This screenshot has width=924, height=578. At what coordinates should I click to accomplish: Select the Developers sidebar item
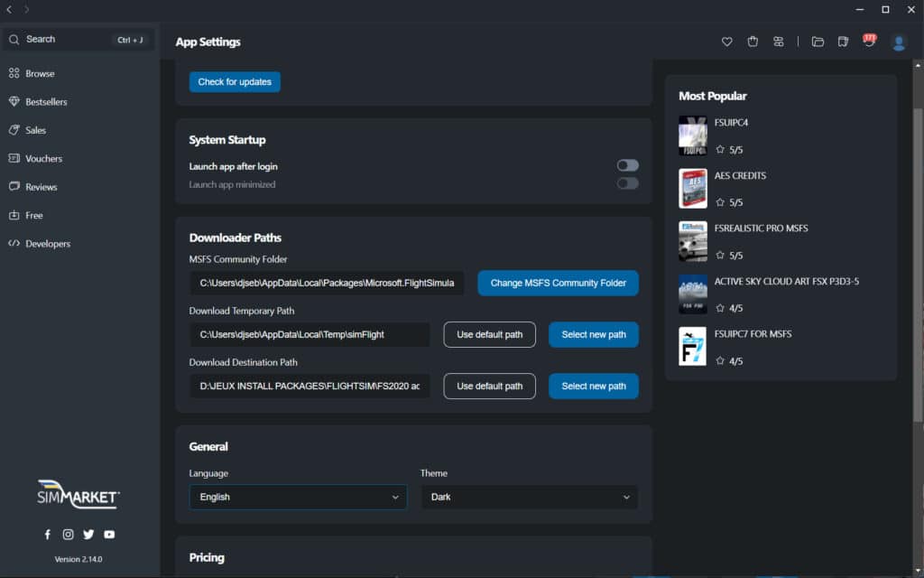47,244
